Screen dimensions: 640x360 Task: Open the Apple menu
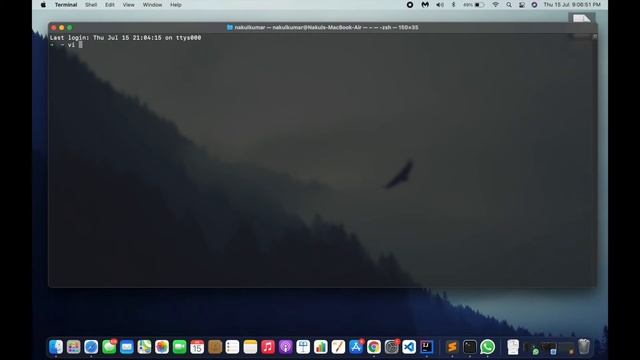[43, 5]
